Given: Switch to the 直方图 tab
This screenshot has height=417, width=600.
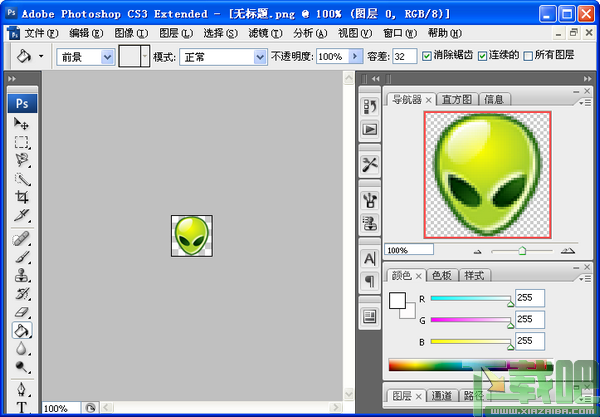Looking at the screenshot, I should [x=457, y=100].
